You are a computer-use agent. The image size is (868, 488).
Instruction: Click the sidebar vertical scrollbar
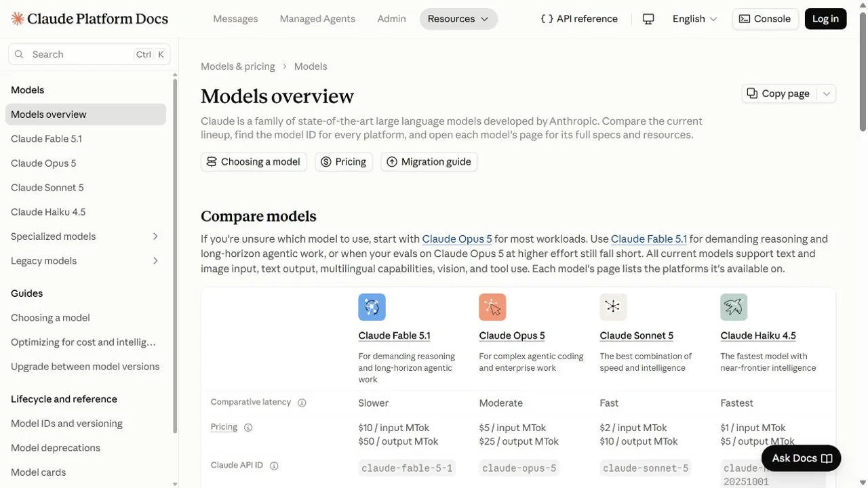pos(175,256)
